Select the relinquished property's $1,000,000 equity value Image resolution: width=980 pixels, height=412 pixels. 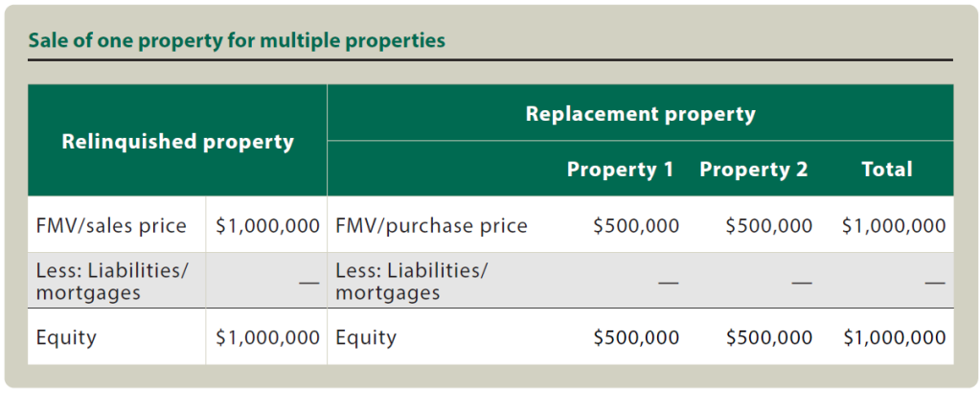click(267, 337)
